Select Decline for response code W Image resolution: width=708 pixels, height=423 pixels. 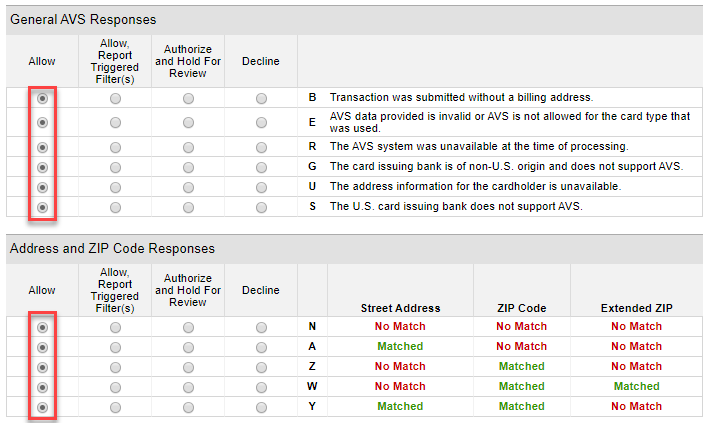[261, 387]
